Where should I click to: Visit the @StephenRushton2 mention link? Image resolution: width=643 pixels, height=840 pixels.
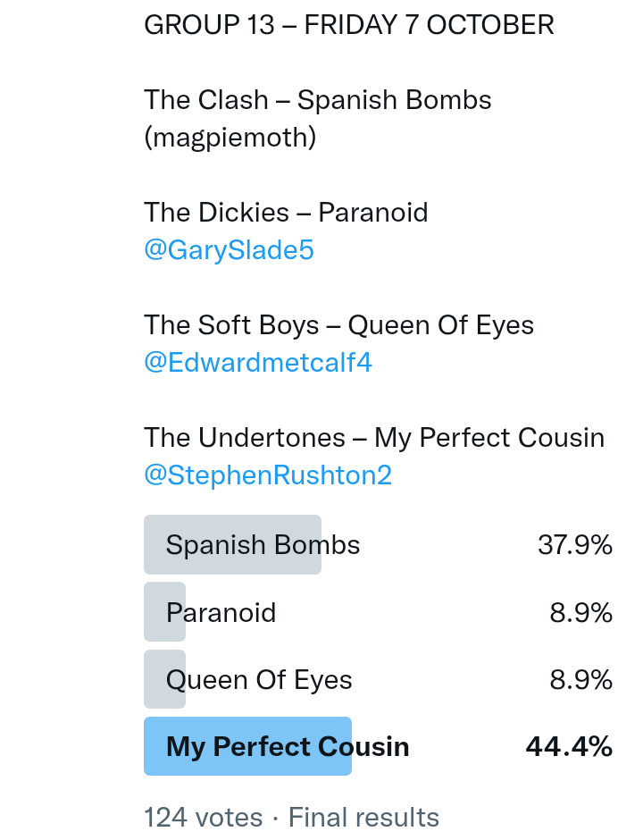pyautogui.click(x=267, y=475)
